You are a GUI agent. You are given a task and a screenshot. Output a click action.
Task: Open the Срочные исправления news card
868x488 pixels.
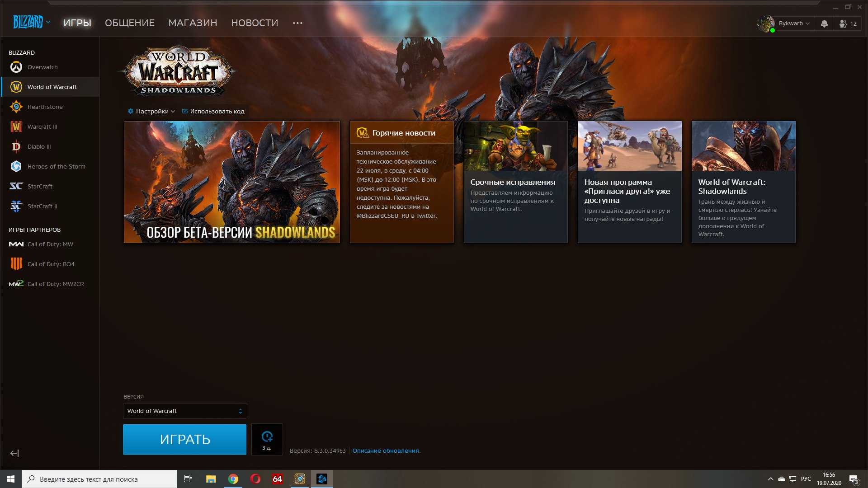pos(516,182)
